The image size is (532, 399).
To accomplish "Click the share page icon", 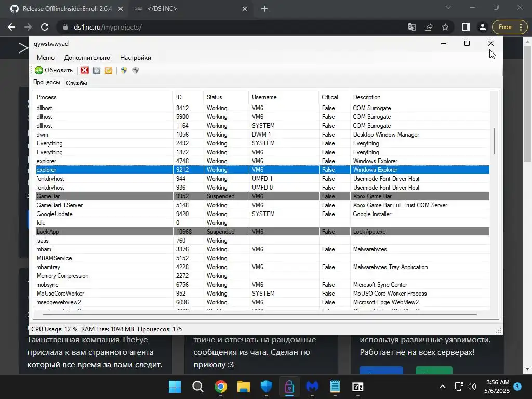I will pos(429,27).
